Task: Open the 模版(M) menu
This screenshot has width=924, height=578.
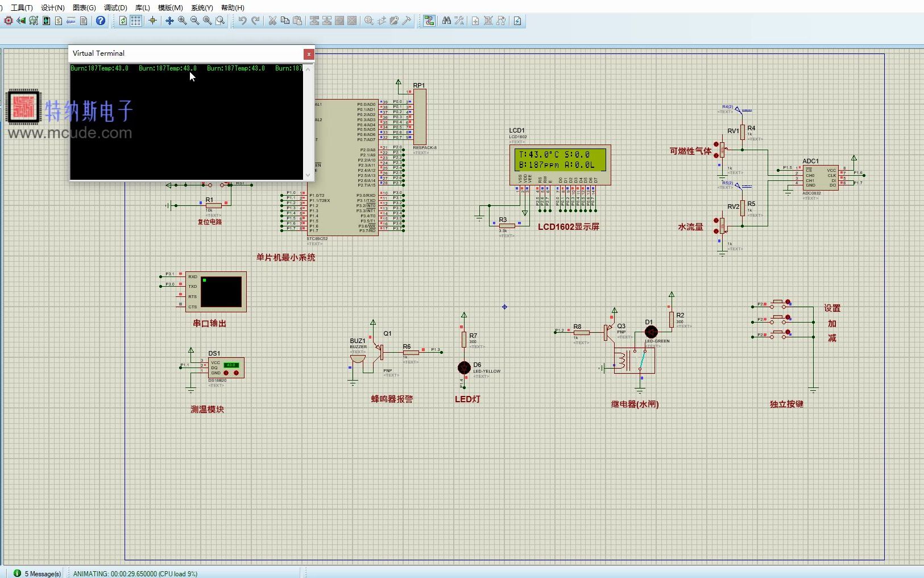Action: tap(171, 7)
